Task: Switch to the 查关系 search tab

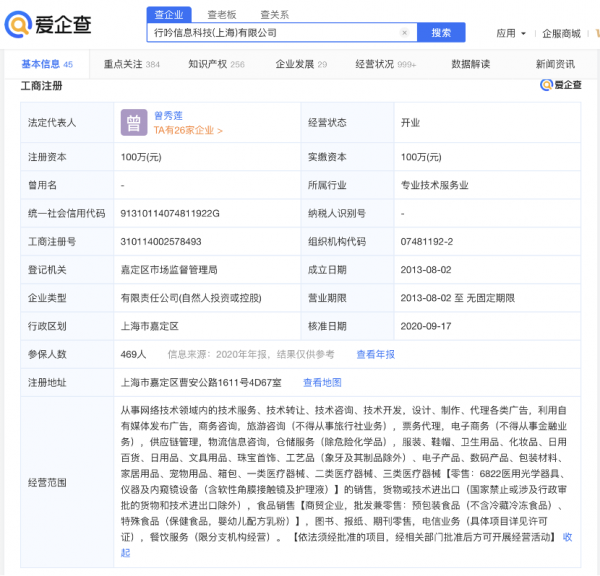Action: [275, 15]
